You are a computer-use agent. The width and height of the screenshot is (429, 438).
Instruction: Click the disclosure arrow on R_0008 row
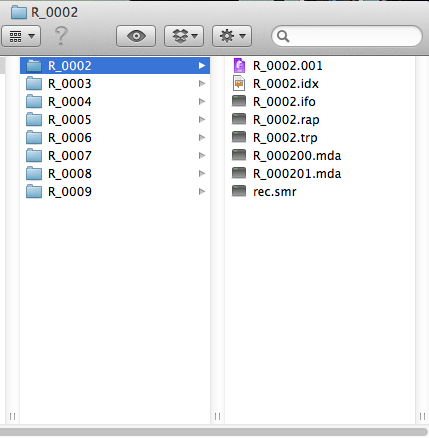(x=202, y=174)
